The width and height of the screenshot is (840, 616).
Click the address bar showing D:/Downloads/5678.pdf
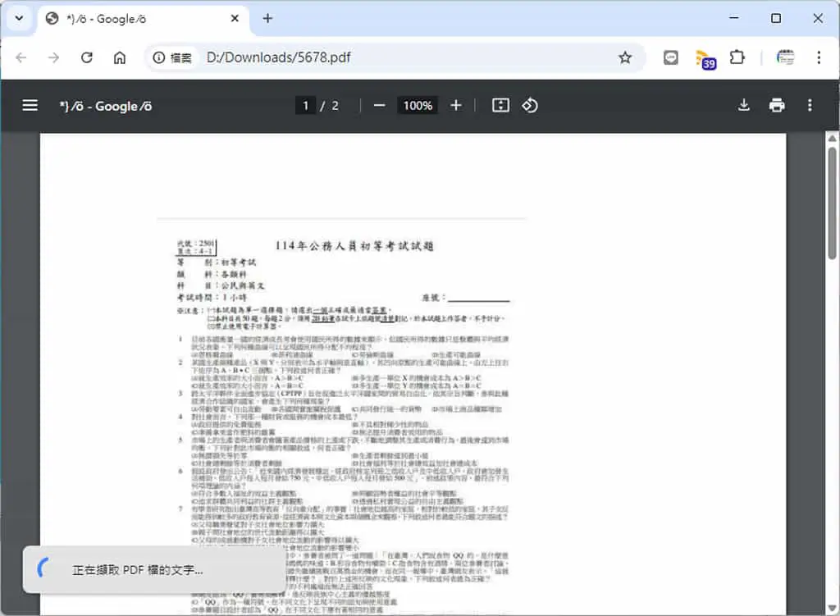[x=407, y=57]
